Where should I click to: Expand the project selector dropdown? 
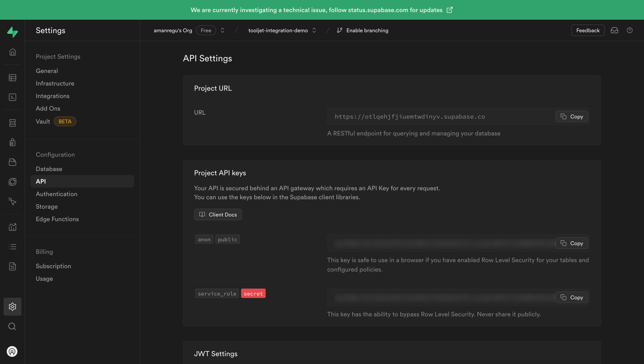314,30
